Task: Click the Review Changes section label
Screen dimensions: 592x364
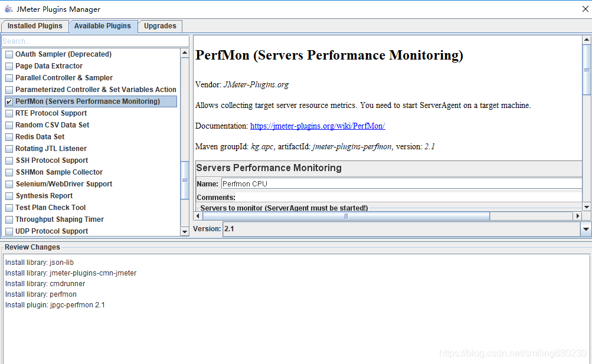Action: (x=32, y=247)
